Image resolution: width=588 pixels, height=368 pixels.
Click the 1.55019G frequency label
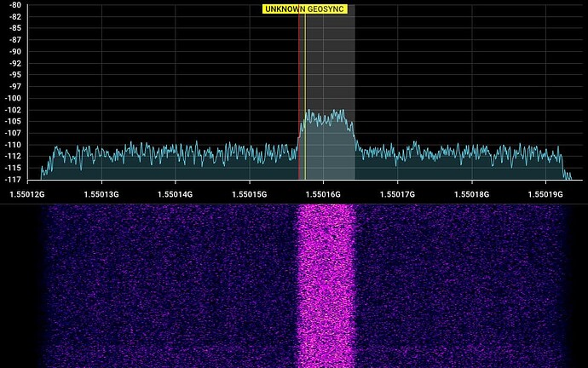(545, 195)
